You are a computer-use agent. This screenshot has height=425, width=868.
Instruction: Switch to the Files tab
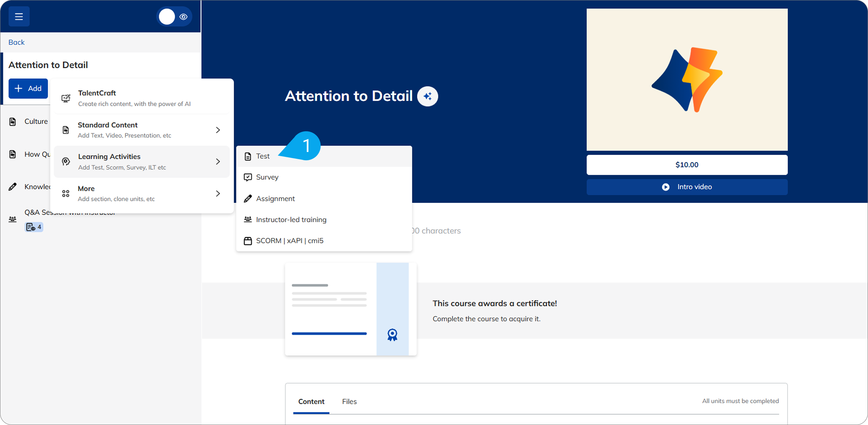(x=349, y=402)
